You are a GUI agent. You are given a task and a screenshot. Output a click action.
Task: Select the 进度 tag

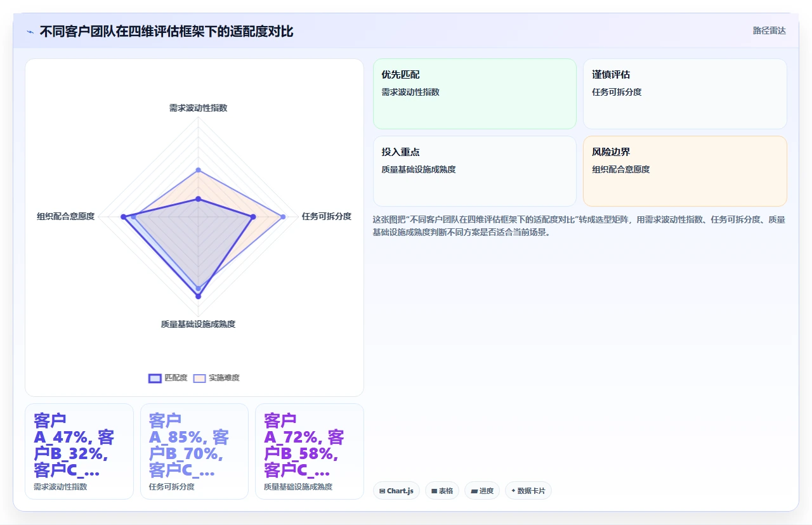pyautogui.click(x=482, y=491)
